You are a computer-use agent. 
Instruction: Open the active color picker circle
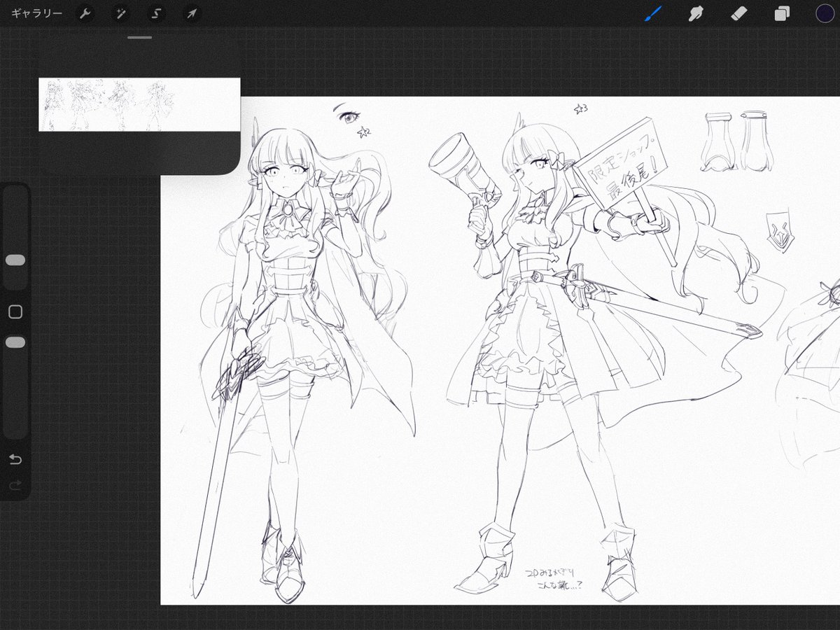tap(825, 13)
